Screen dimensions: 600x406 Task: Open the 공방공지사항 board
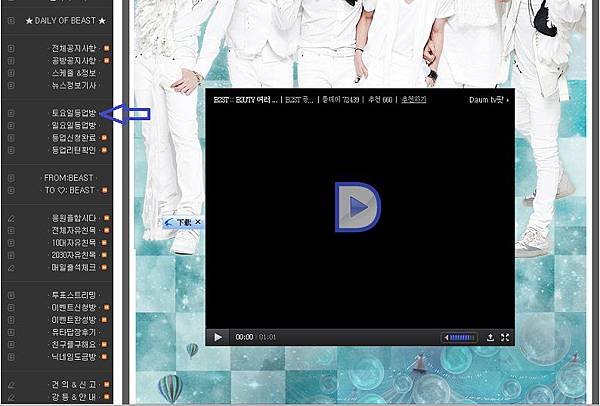(x=74, y=60)
